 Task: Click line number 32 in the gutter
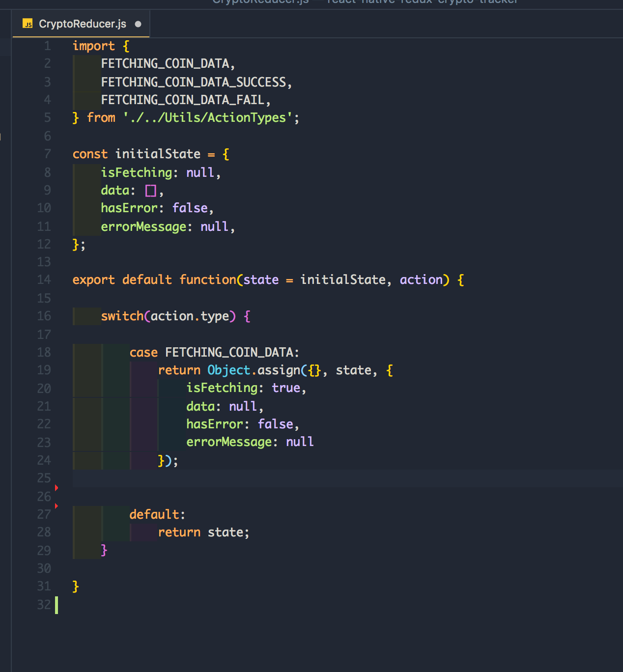(x=44, y=605)
